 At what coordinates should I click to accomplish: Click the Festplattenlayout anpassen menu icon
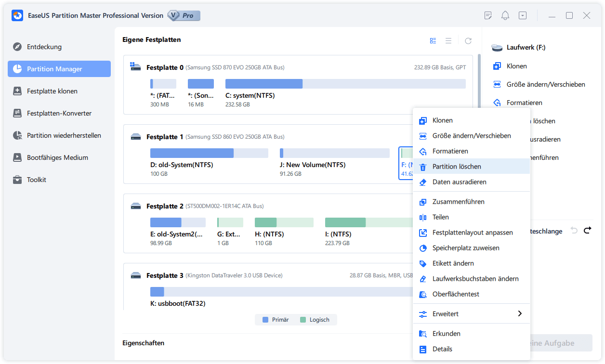click(423, 233)
